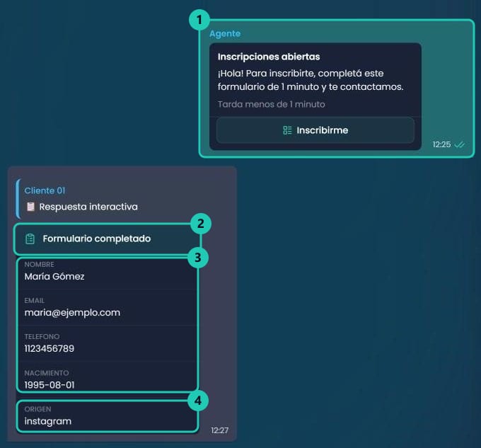Viewport: 481px width, 448px height.
Task: Click the Tarda menos de 1 minuto note
Action: click(x=271, y=104)
